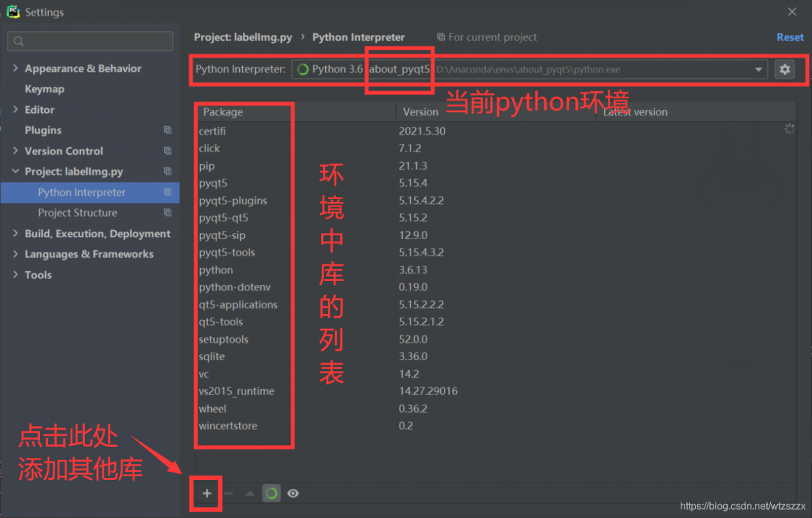The image size is (812, 518).
Task: Toggle early releases visibility eye icon
Action: click(292, 493)
